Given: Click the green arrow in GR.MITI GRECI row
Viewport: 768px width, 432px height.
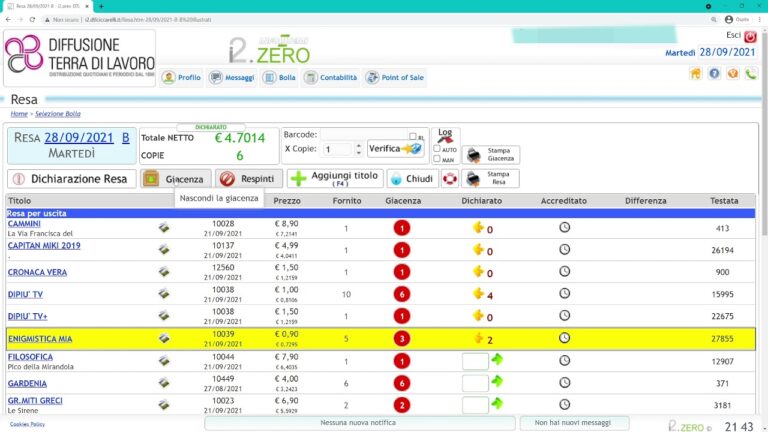Looking at the screenshot, I should click(x=497, y=403).
